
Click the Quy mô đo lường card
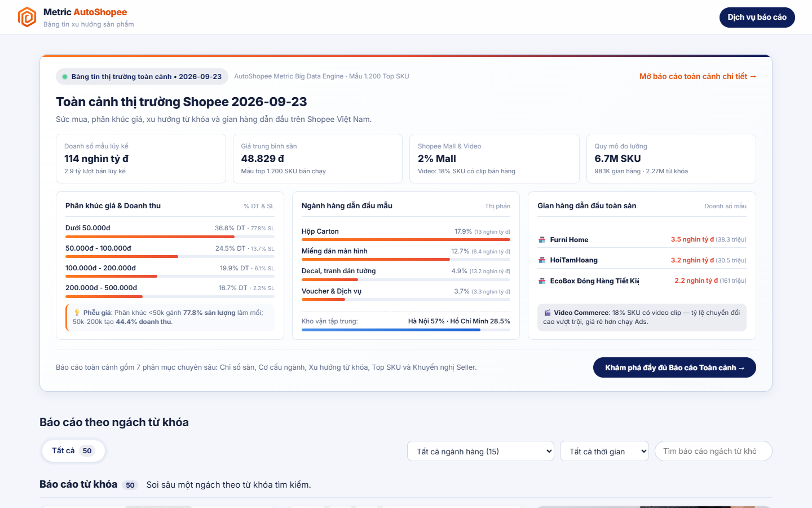[671, 159]
